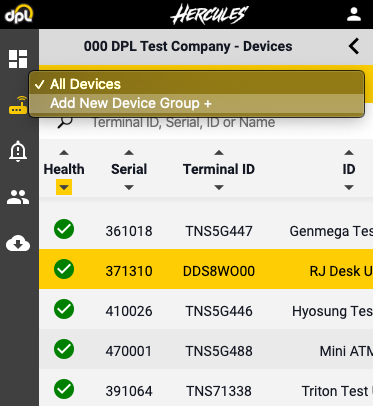Click terminal ID TNS5G446
This screenshot has height=406, width=373.
click(219, 311)
